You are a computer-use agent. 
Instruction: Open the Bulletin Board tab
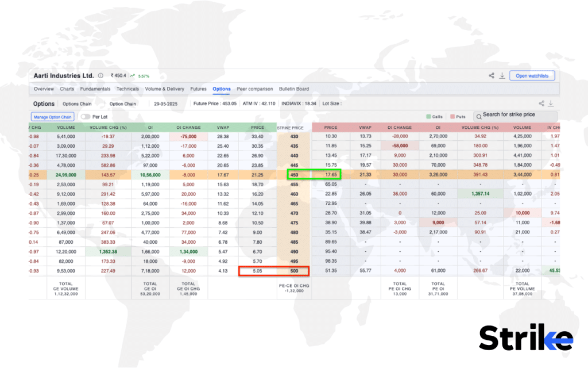point(294,89)
